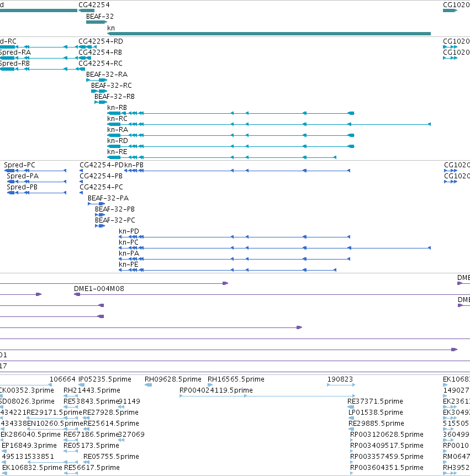Select BEAF-32-PB coding sequence
470x476 pixels.
pyautogui.click(x=100, y=215)
